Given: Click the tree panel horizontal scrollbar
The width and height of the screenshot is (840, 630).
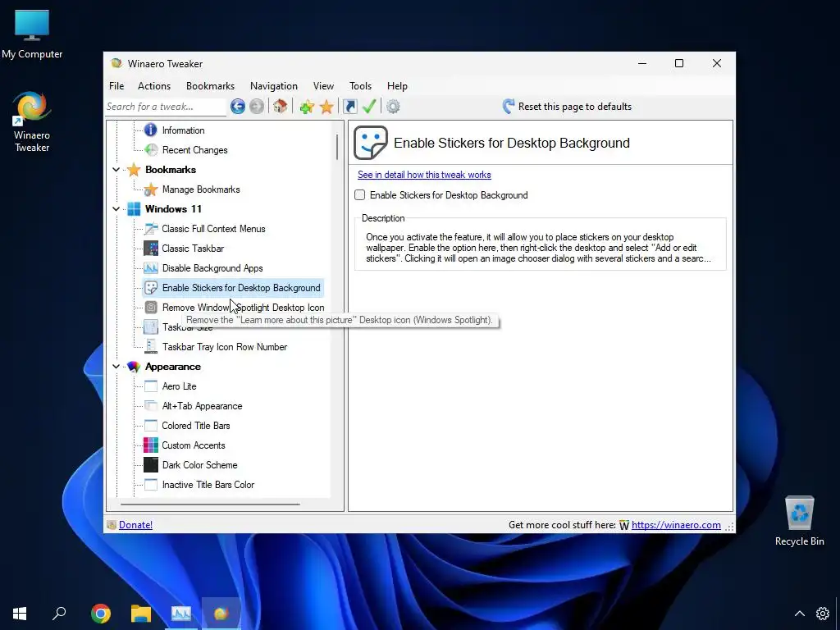Looking at the screenshot, I should pos(210,504).
